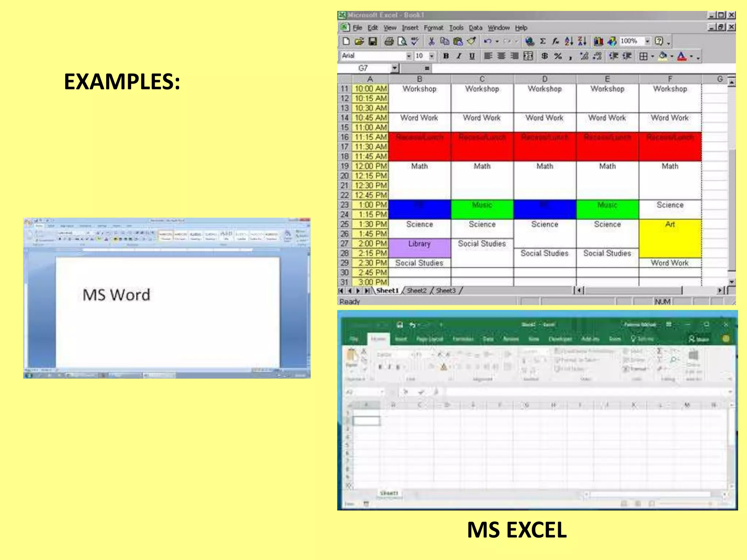
Task: Click row 19 header in classic Excel
Action: click(x=345, y=166)
